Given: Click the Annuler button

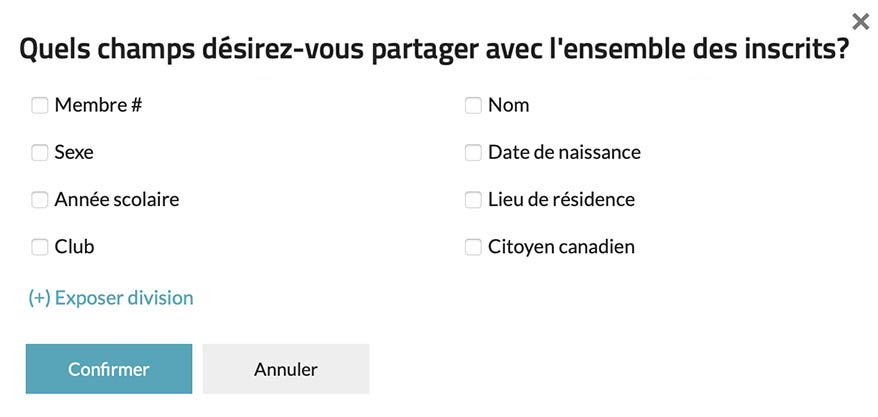Looking at the screenshot, I should point(286,369).
